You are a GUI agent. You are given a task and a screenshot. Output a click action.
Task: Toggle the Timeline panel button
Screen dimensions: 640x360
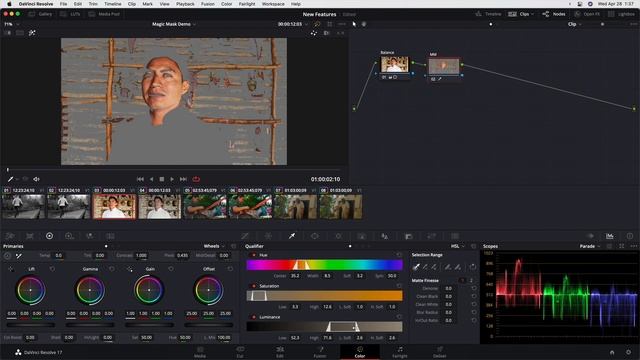click(x=488, y=14)
